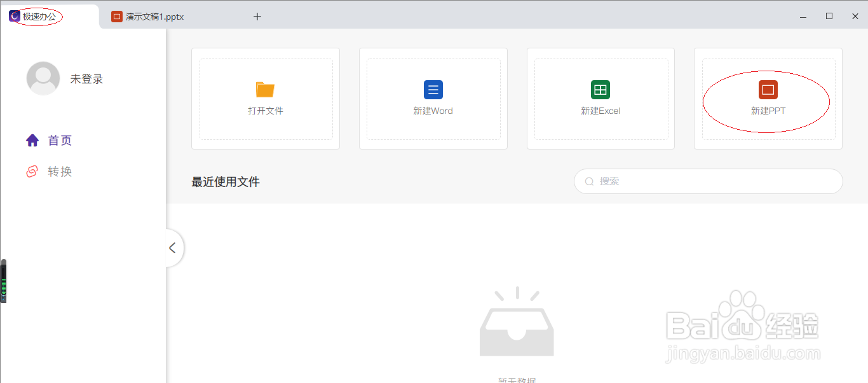This screenshot has width=868, height=383.
Task: Click the 极速办公 logo on the first tab
Action: coord(15,16)
